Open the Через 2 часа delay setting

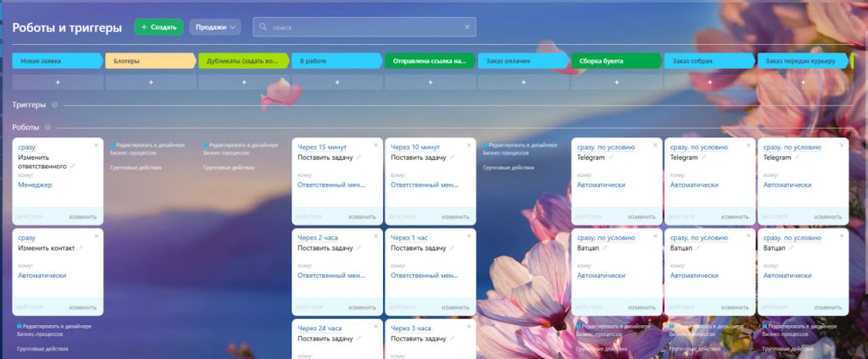click(318, 238)
